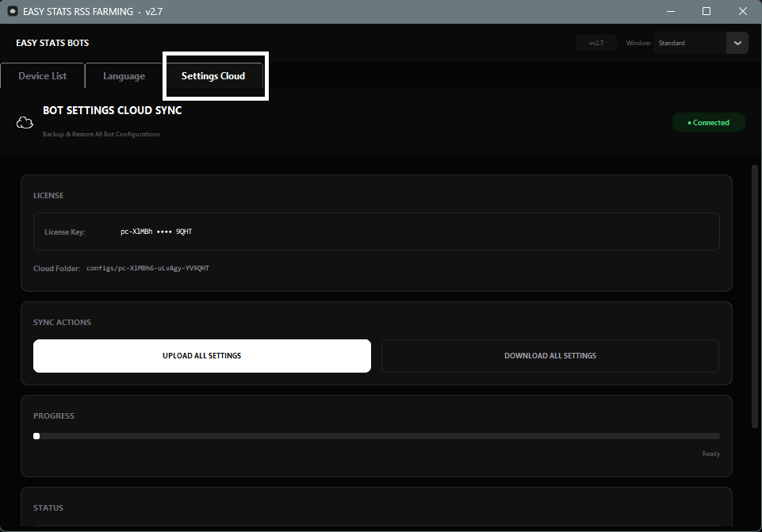Click the Window Standard combo box
Screen dimensions: 762x532
(x=700, y=43)
